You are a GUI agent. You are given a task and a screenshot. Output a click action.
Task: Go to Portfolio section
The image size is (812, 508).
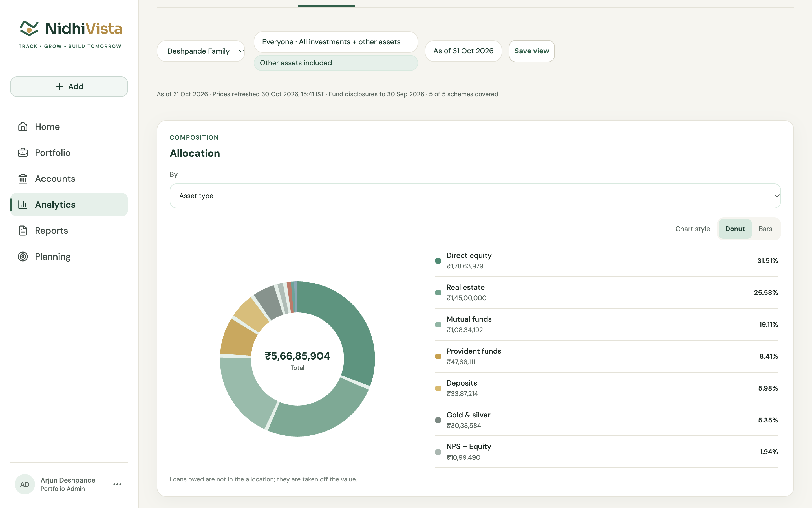point(69,152)
